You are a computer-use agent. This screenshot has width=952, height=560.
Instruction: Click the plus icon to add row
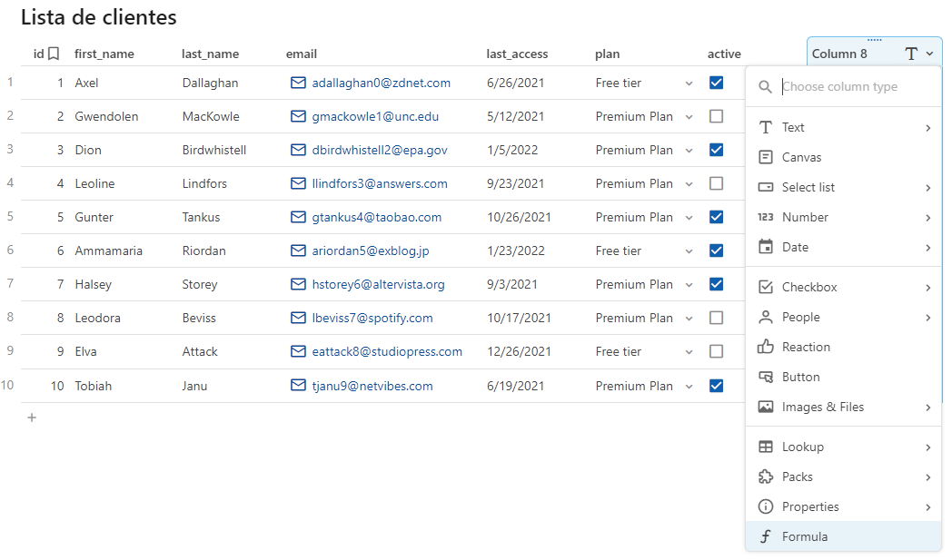[32, 418]
